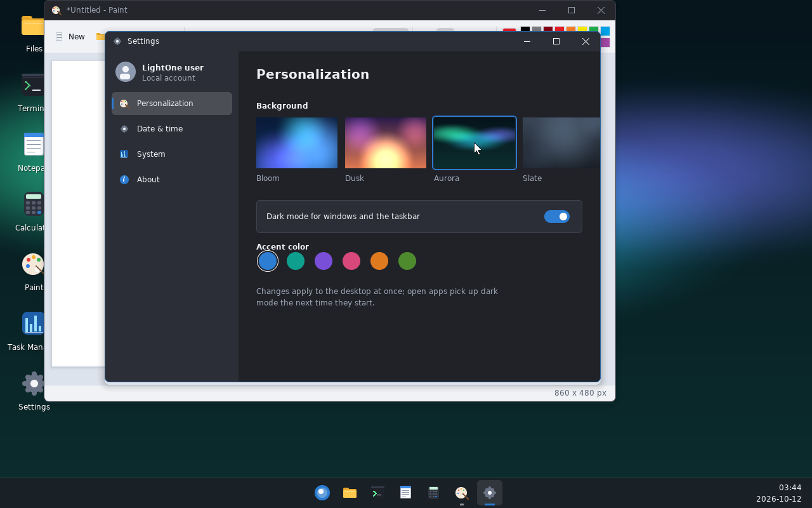Open the About settings page

172,180
